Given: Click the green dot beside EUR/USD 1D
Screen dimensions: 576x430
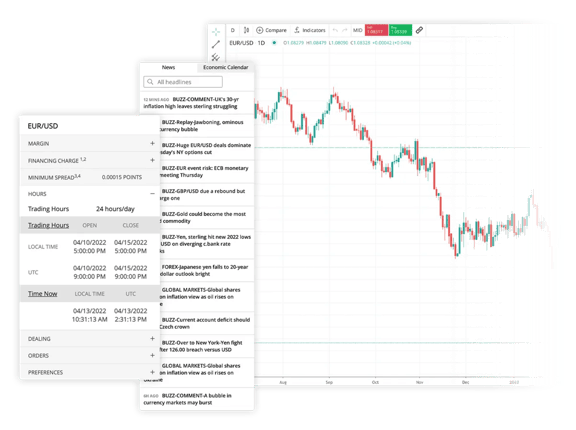Looking at the screenshot, I should pyautogui.click(x=274, y=43).
